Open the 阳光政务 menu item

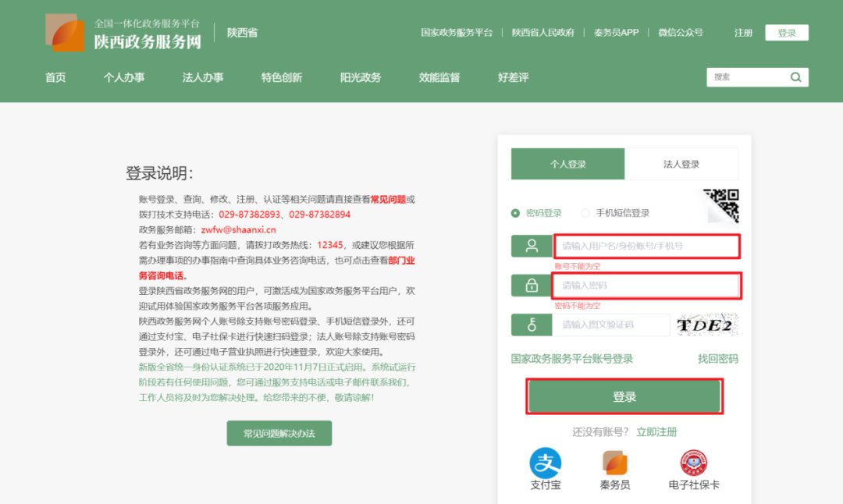click(361, 77)
